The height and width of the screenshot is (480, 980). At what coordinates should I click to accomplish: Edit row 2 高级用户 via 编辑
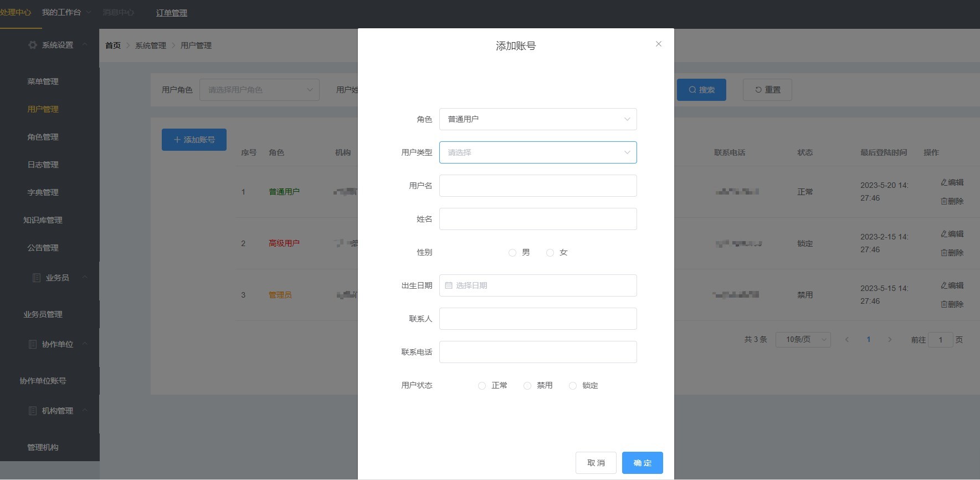point(952,234)
